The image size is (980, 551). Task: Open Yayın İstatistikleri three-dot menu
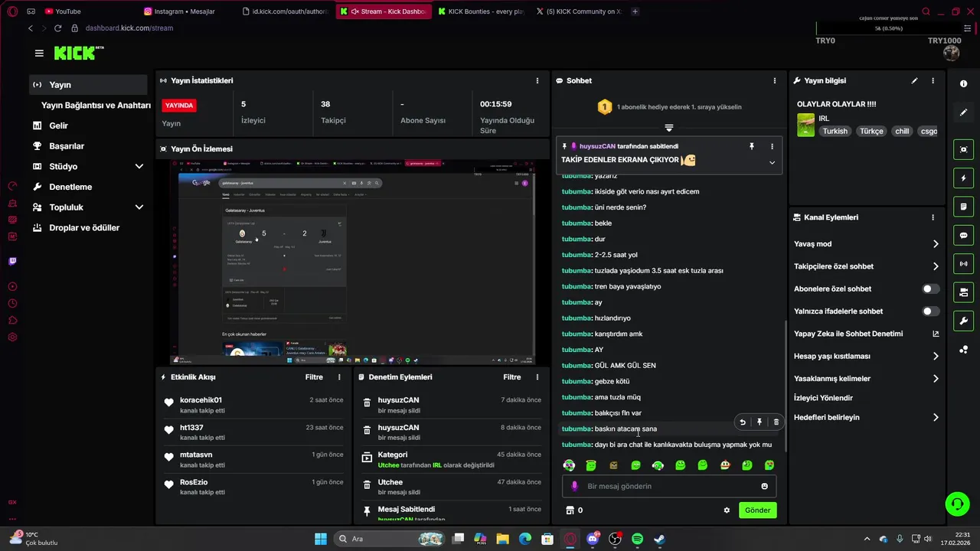(x=537, y=80)
